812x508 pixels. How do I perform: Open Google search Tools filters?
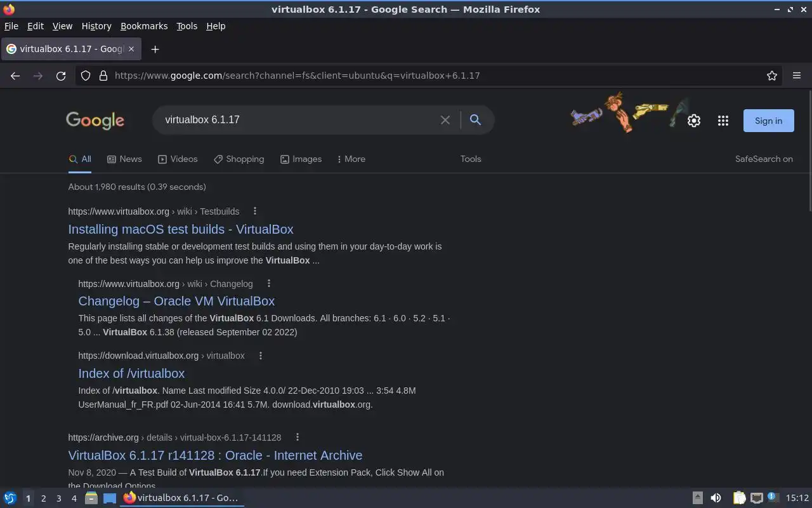471,159
